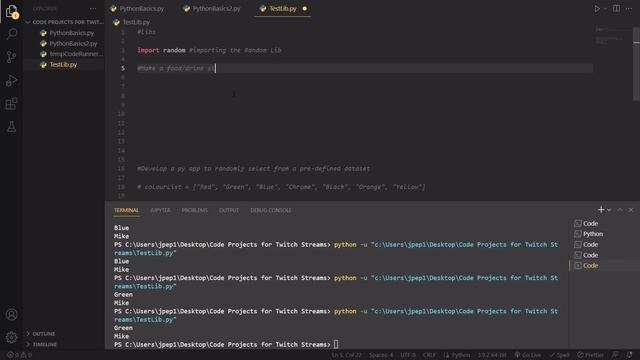Switch to the Output panel tab
The image size is (640, 360).
point(229,210)
